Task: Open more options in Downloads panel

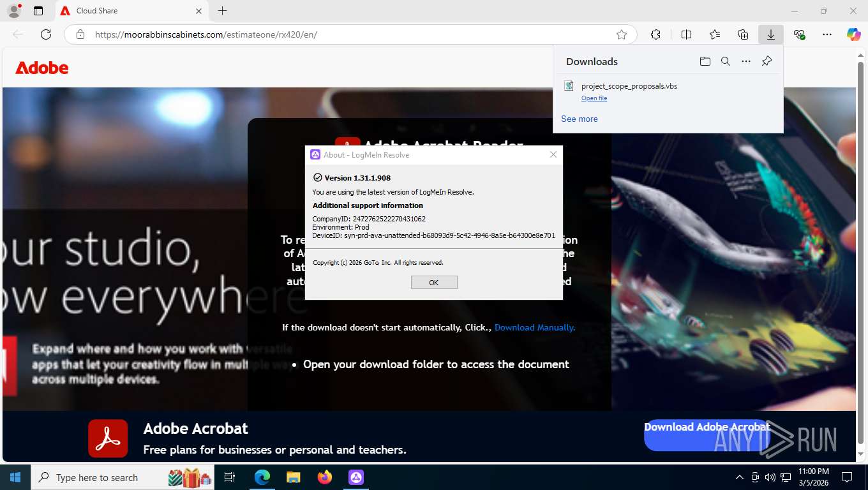Action: point(746,61)
